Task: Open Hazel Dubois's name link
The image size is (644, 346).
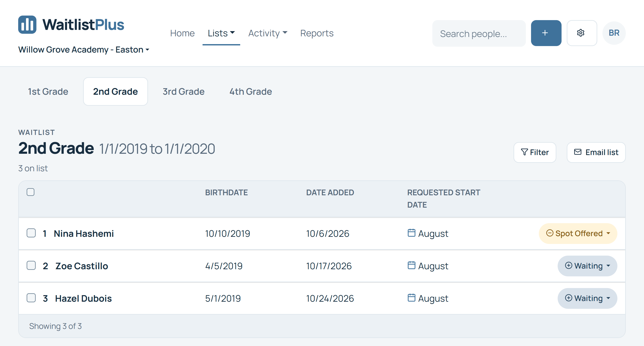Action: (83, 299)
